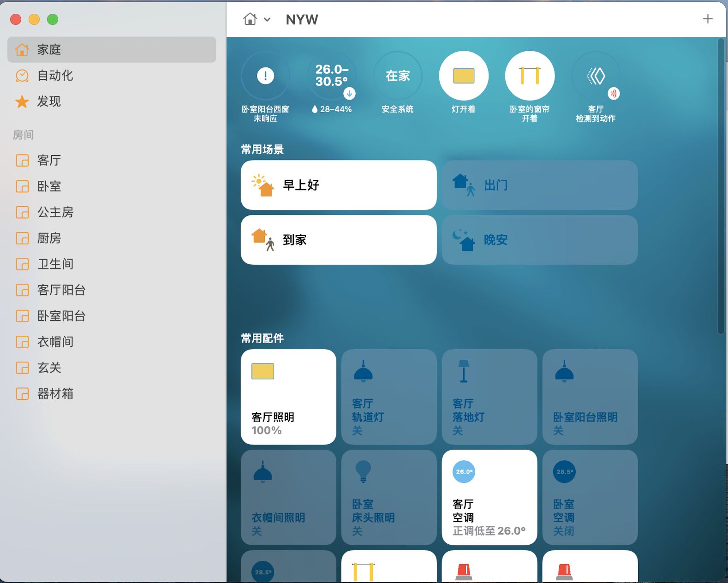
Task: Toggle the 客厅 落地灯 tile
Action: (x=489, y=397)
